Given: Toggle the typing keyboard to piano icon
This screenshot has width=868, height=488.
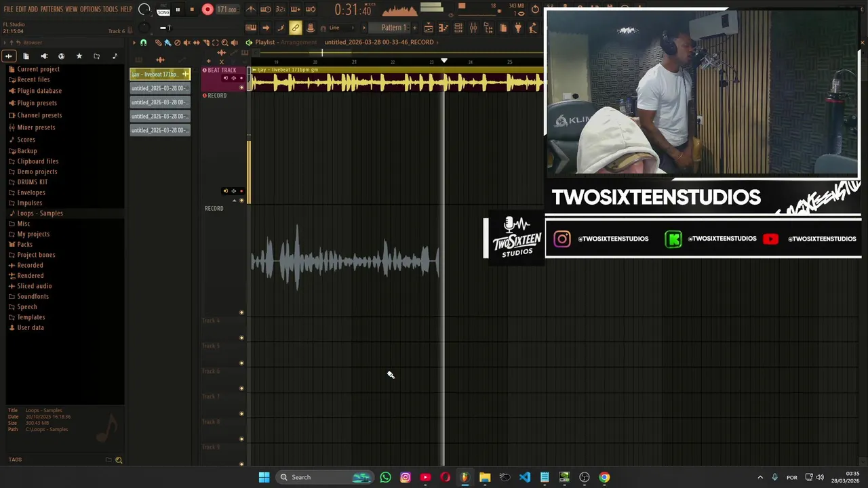Looking at the screenshot, I should [x=251, y=28].
